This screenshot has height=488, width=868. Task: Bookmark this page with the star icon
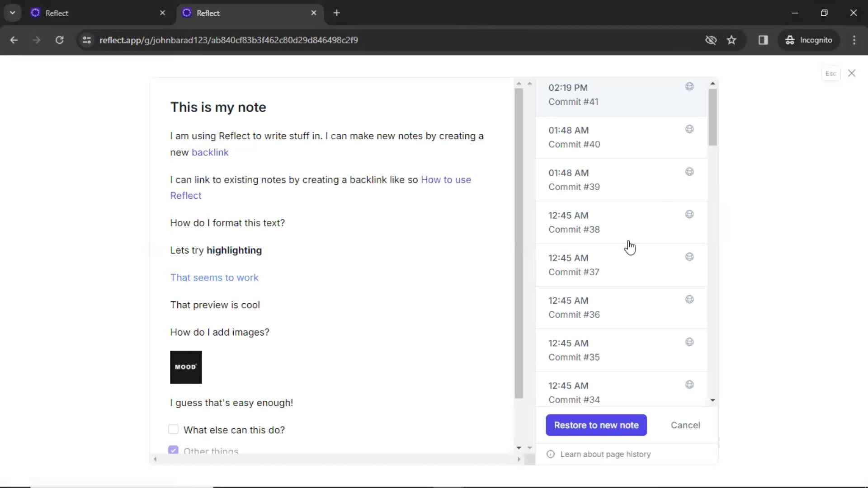[x=731, y=40]
